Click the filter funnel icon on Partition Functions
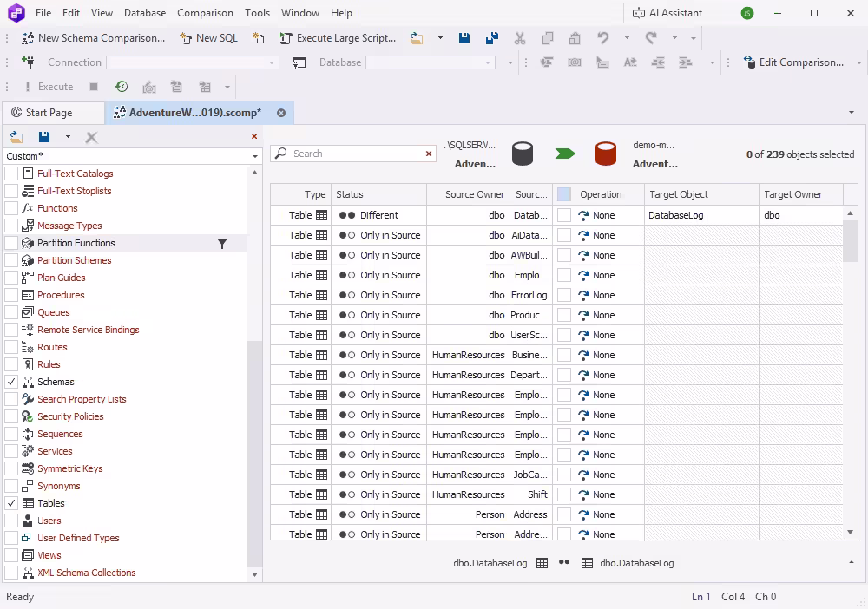 222,244
